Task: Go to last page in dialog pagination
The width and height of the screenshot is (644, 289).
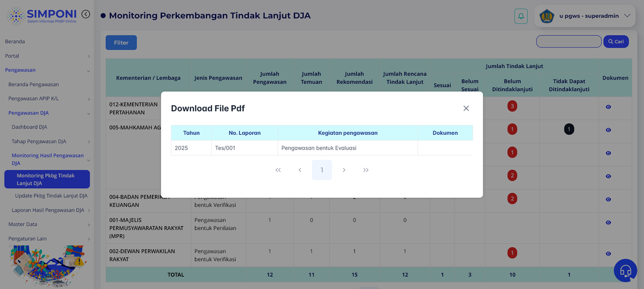Action: (x=366, y=170)
